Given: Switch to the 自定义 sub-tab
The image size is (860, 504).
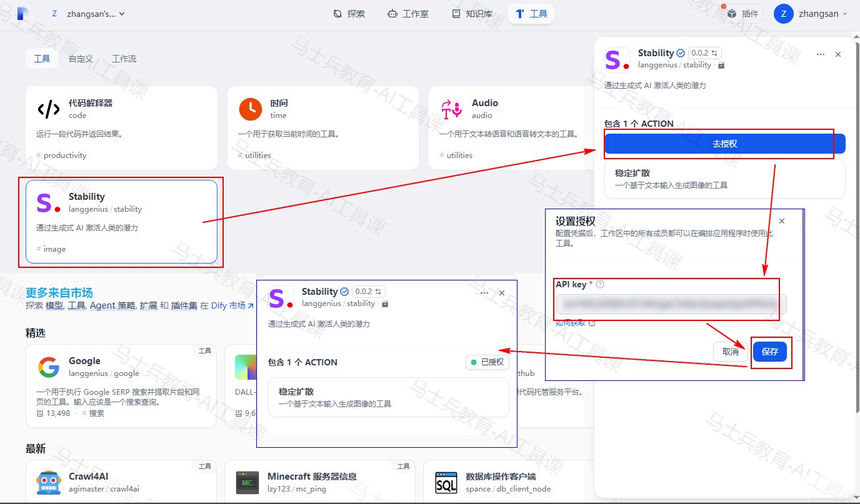Looking at the screenshot, I should pyautogui.click(x=81, y=59).
